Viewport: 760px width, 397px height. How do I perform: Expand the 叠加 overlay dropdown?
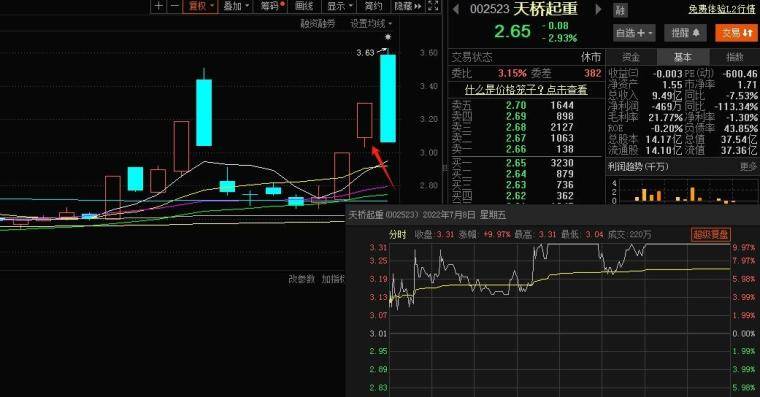click(236, 6)
